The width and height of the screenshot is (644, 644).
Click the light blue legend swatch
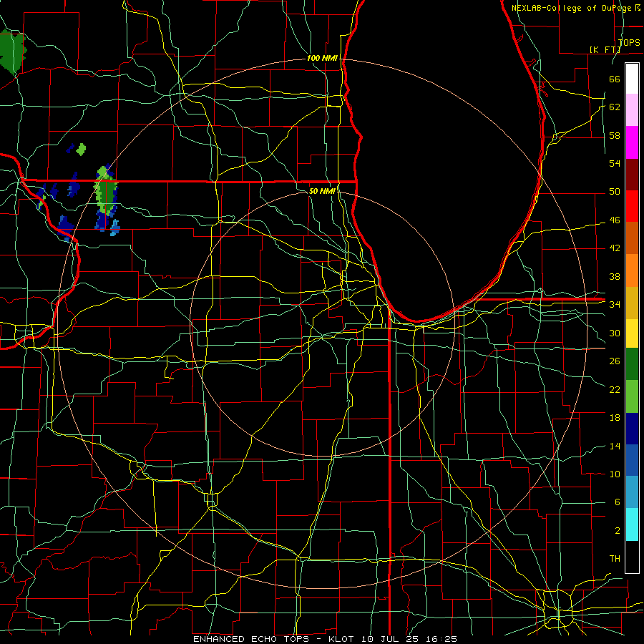(x=632, y=492)
